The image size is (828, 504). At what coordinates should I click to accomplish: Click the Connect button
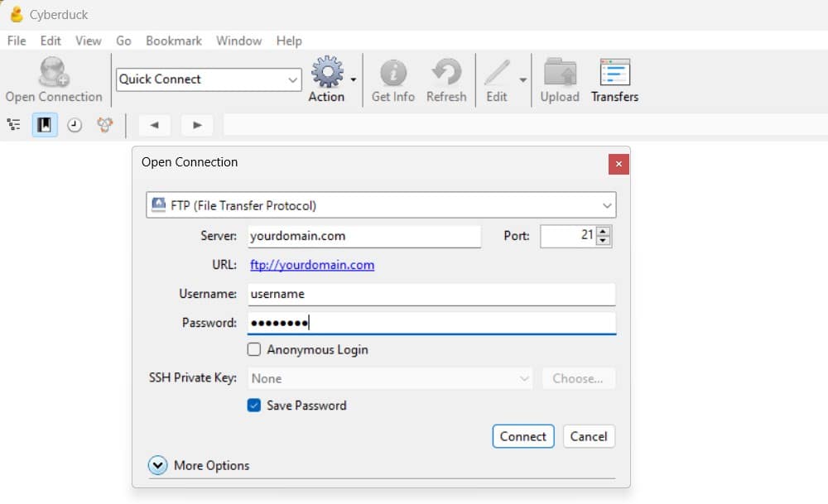pyautogui.click(x=523, y=436)
